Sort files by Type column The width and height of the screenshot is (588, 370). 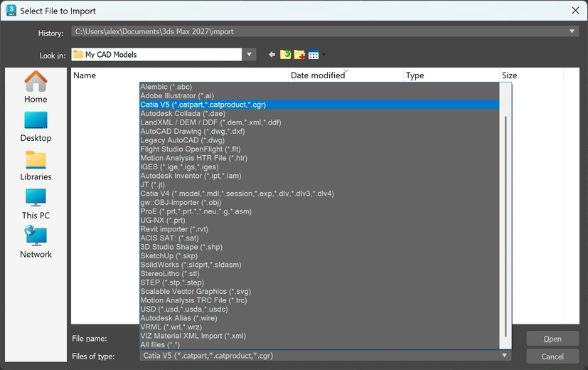pyautogui.click(x=451, y=75)
